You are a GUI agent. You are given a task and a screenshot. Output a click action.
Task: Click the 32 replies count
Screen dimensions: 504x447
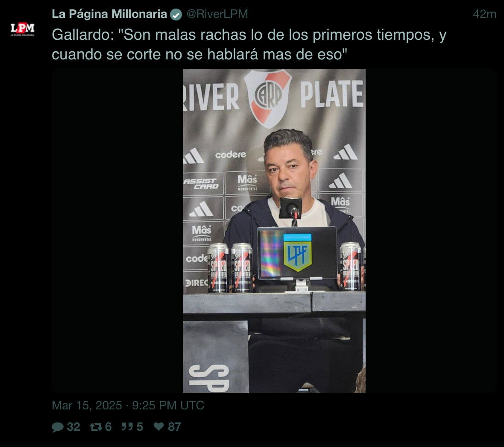(73, 427)
